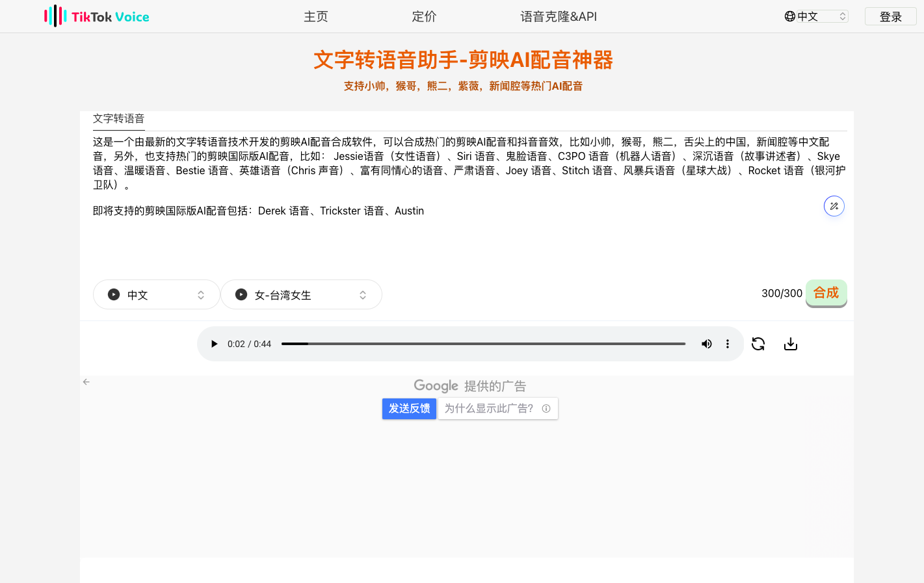Preview the 中文 language sample play icon

tap(114, 294)
